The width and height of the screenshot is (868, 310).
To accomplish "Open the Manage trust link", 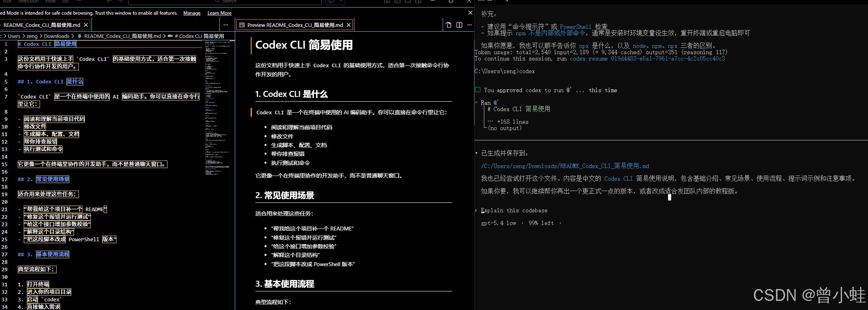I will (192, 13).
